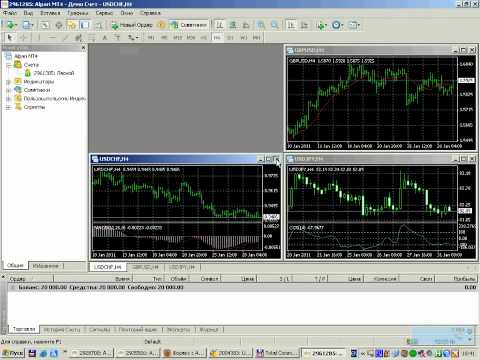This screenshot has height=360, width=480.
Task: Select the Fibonacci Retracement tool
Action: [x=91, y=37]
